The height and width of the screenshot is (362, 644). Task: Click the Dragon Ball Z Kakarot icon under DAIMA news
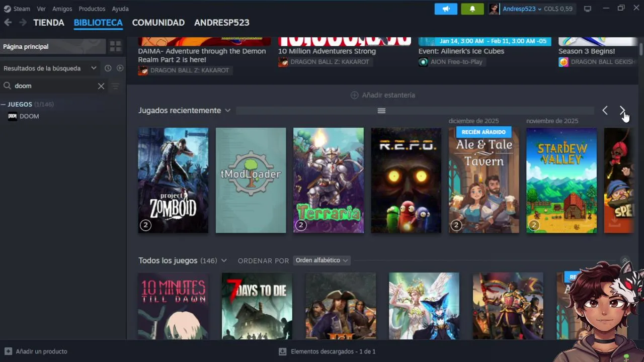(x=143, y=70)
